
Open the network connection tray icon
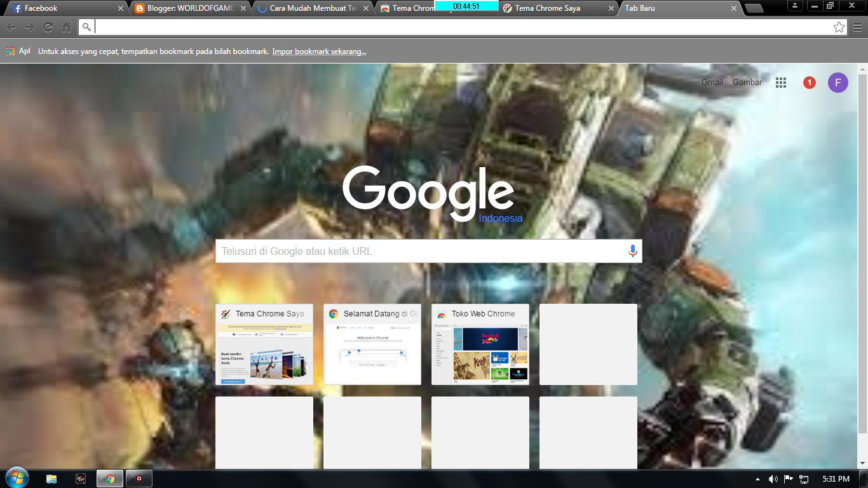click(x=804, y=479)
